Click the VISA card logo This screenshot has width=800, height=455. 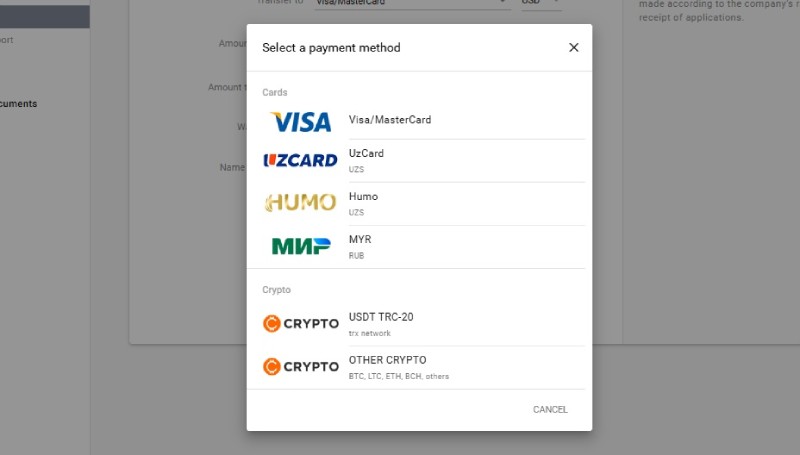[300, 122]
